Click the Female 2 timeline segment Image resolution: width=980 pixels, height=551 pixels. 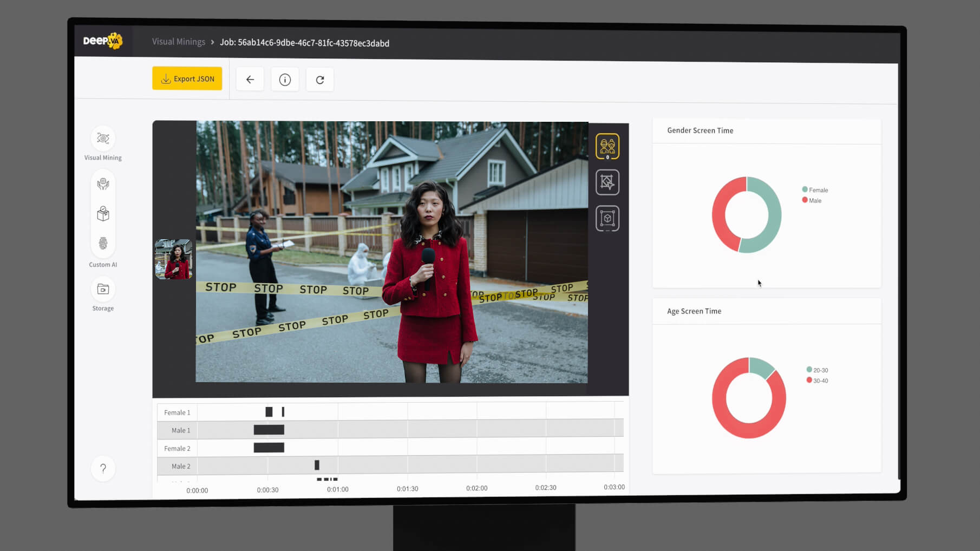click(x=269, y=448)
